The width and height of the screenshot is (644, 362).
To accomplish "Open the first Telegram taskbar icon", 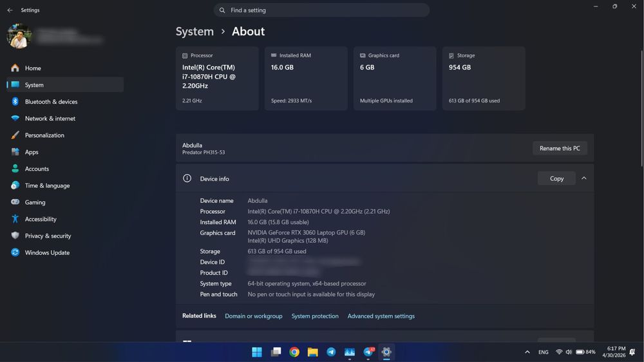I will click(x=331, y=352).
